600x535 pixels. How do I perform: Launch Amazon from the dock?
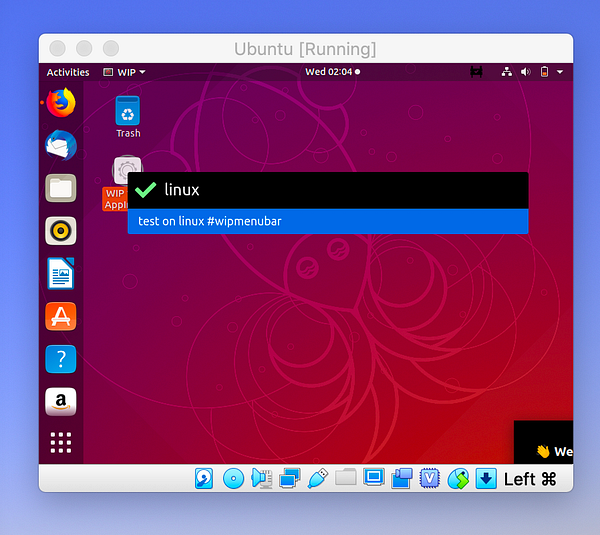(61, 402)
